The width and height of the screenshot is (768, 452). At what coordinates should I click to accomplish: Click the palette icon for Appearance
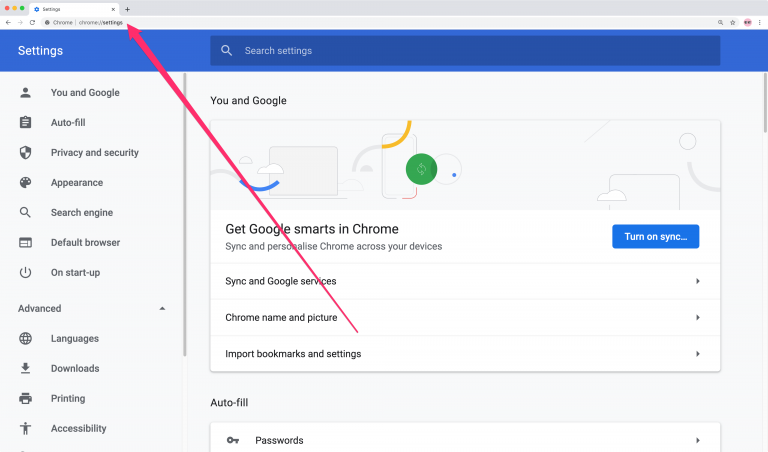tap(25, 183)
